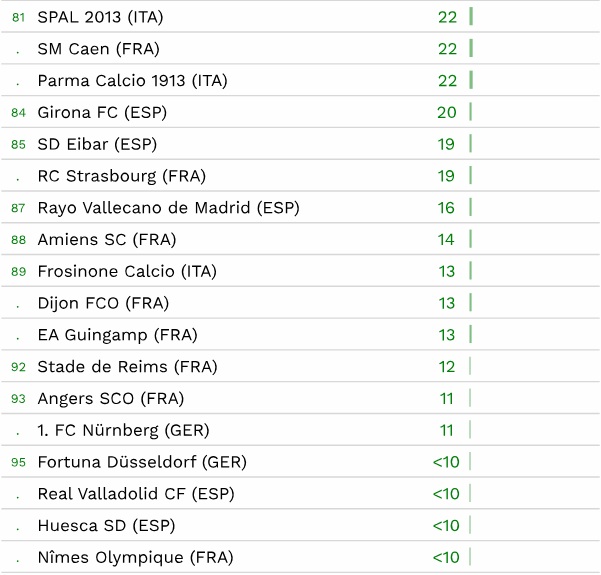Select the Frosinone Calcio (ITA) row
Image resolution: width=601 pixels, height=575 pixels.
(x=300, y=271)
